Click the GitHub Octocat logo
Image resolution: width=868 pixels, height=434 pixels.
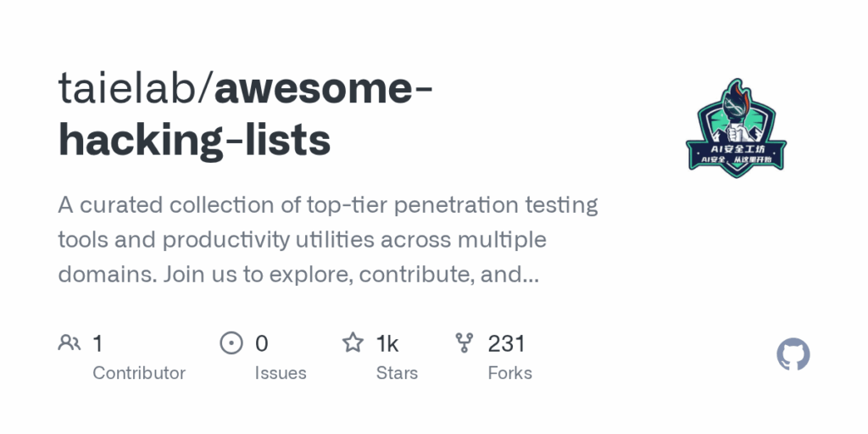tap(793, 354)
